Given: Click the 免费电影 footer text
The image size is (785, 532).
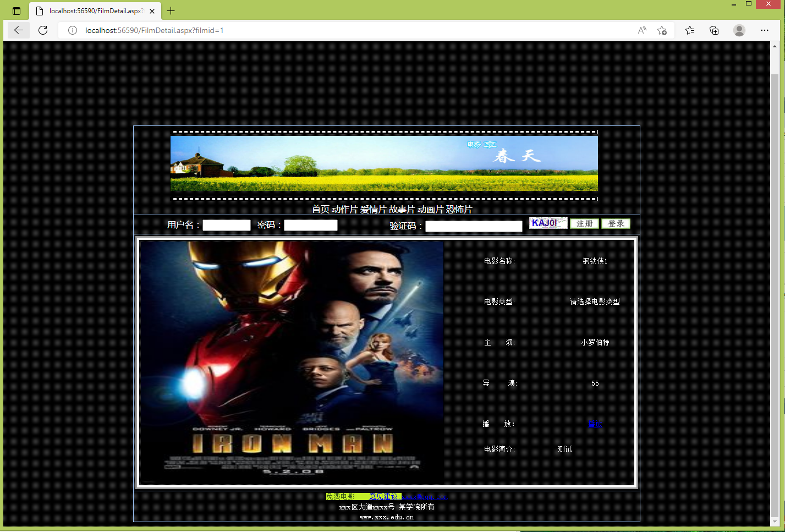Looking at the screenshot, I should (341, 496).
